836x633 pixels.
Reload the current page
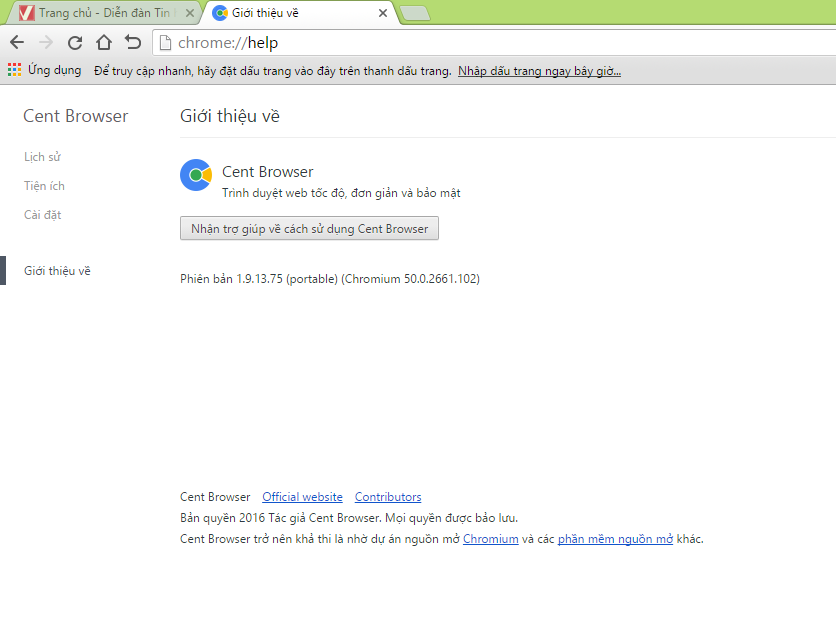[75, 42]
